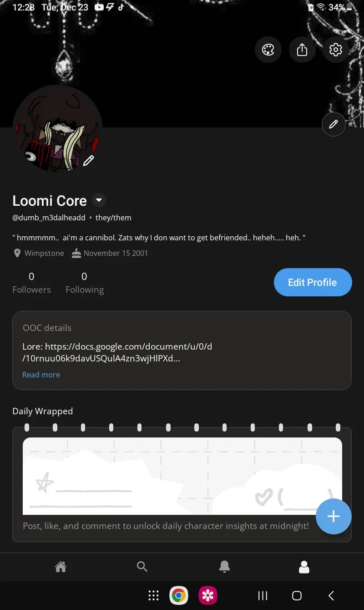
Task: Open the Following count list
Action: click(84, 283)
